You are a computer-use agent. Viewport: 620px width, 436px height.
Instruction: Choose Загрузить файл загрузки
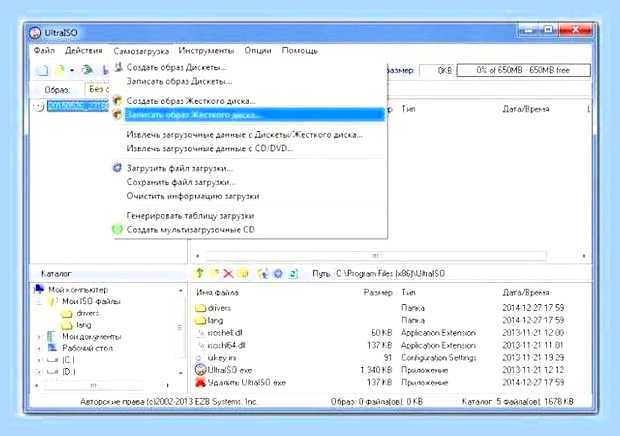coord(180,168)
